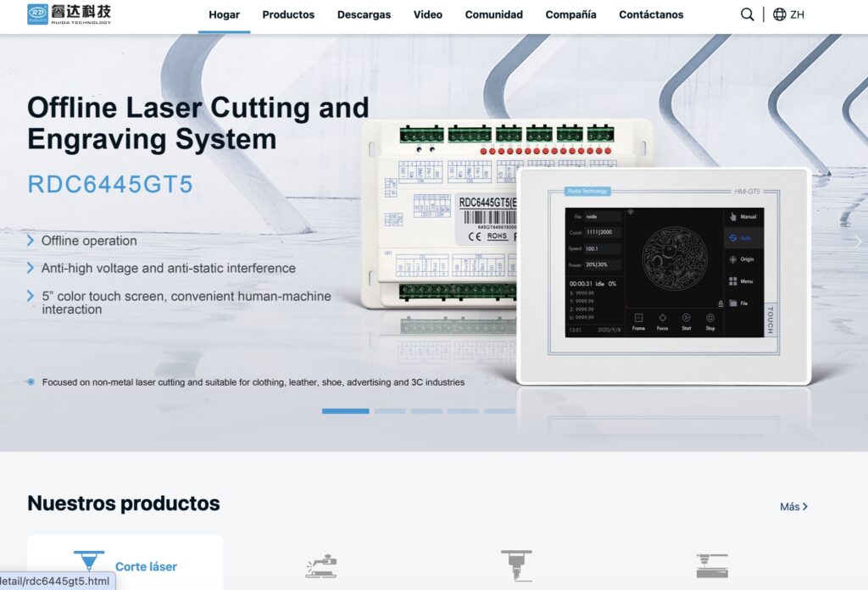Select the Corte láser product tab

tap(125, 562)
